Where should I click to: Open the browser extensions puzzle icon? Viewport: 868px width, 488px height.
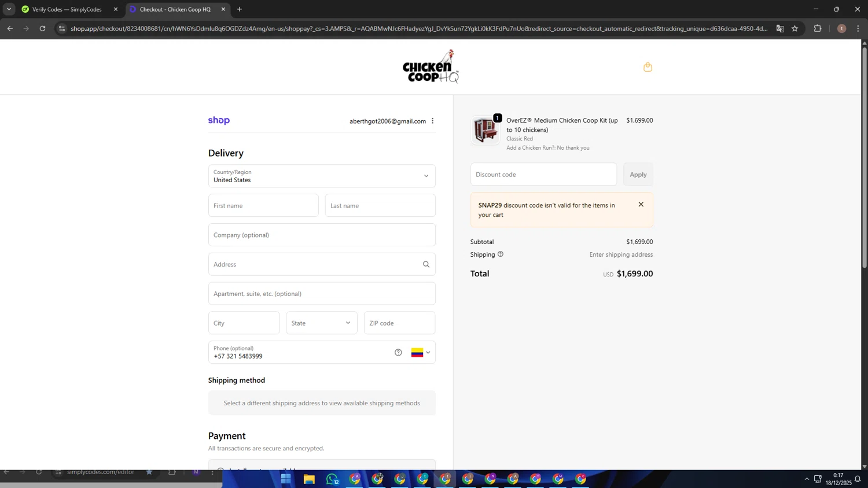point(818,28)
